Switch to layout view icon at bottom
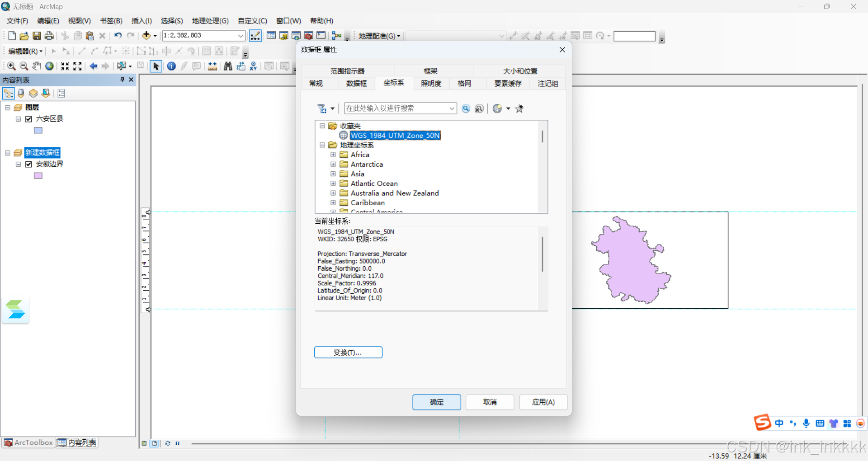 pos(155,443)
